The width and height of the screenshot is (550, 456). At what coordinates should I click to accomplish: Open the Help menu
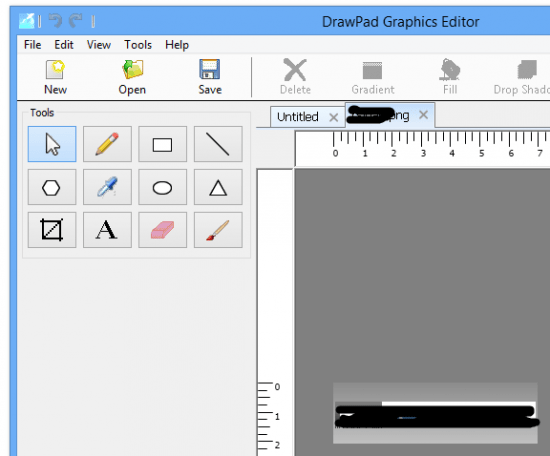(177, 45)
